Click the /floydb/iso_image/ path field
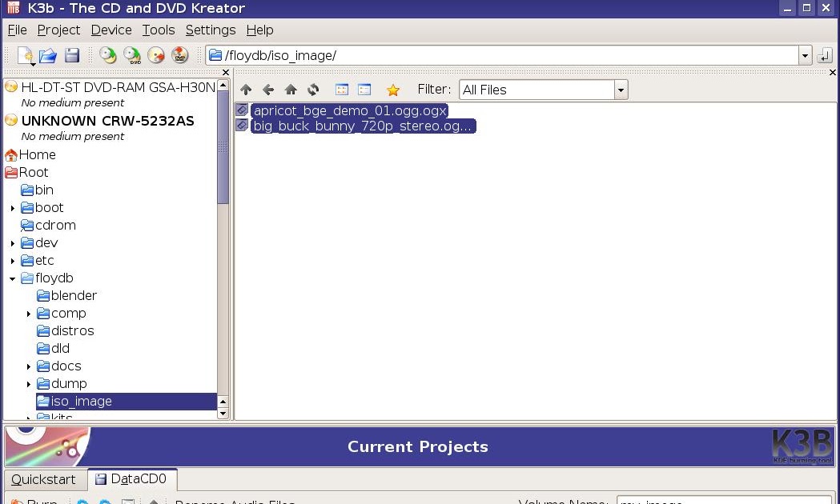 point(504,55)
